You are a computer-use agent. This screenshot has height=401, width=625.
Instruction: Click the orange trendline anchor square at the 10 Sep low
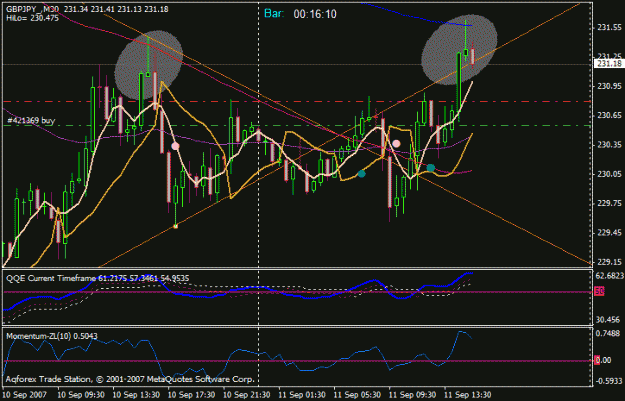[x=175, y=226]
